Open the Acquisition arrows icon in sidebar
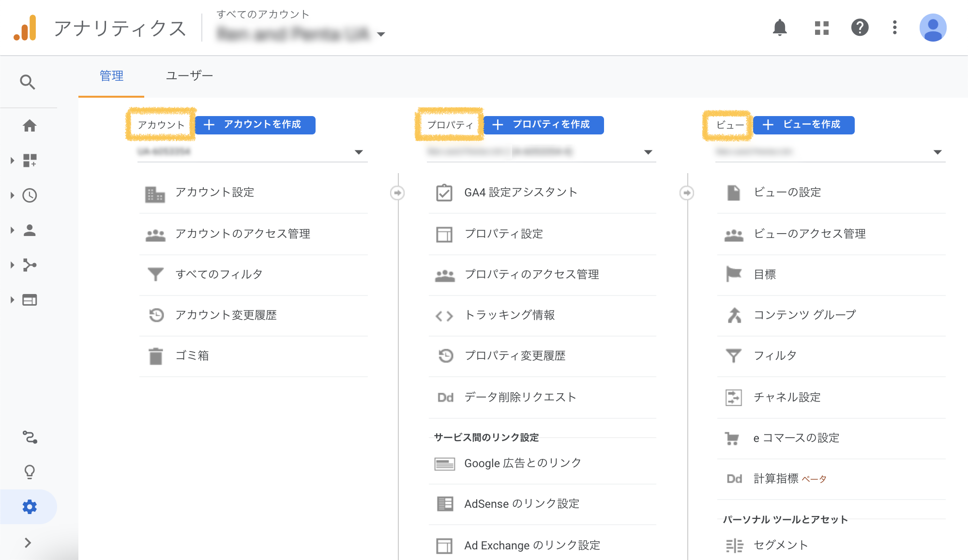Screen dimensions: 968x560 point(30,265)
